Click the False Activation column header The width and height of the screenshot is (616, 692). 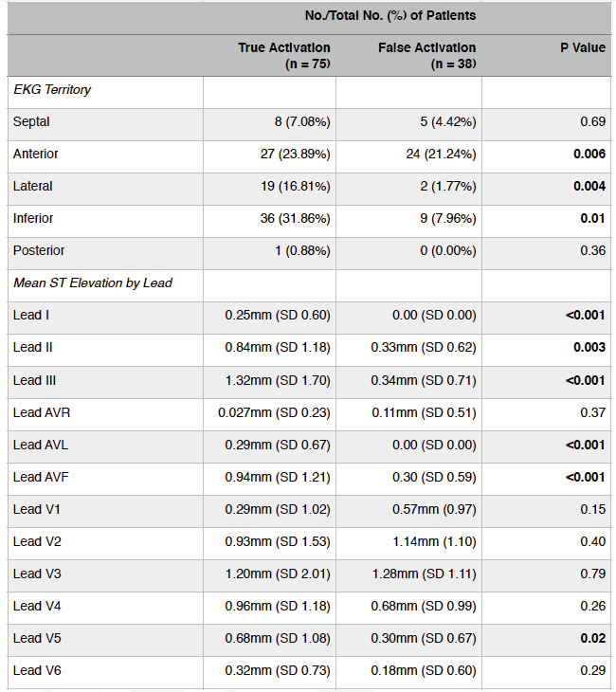[426, 55]
